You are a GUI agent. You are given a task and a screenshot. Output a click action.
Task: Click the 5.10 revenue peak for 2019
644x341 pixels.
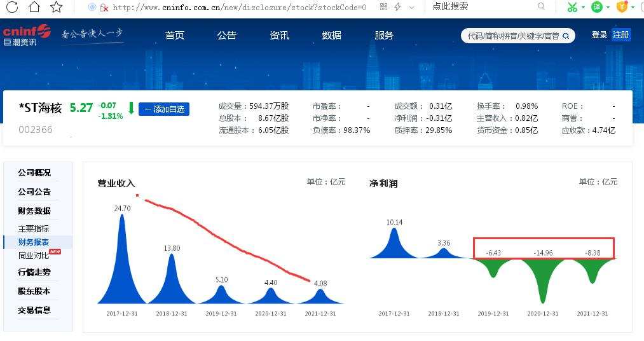pyautogui.click(x=221, y=295)
